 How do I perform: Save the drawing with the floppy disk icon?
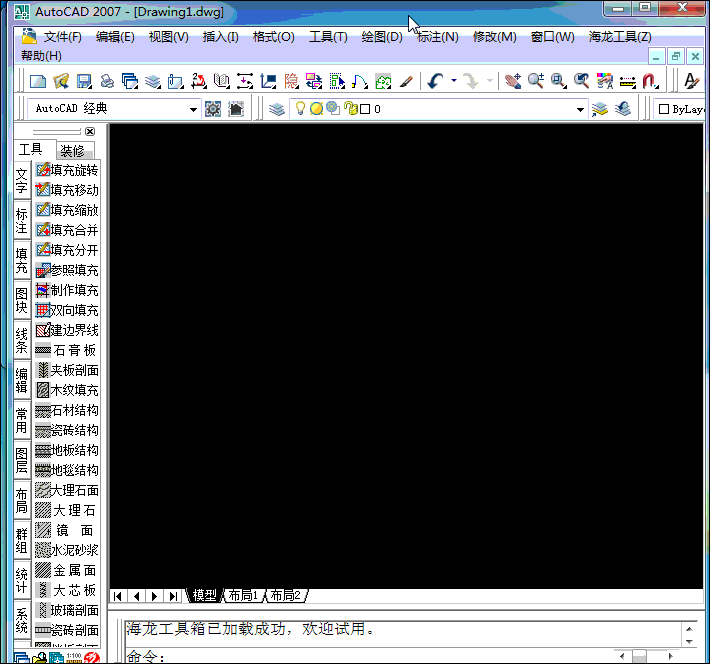coord(84,82)
